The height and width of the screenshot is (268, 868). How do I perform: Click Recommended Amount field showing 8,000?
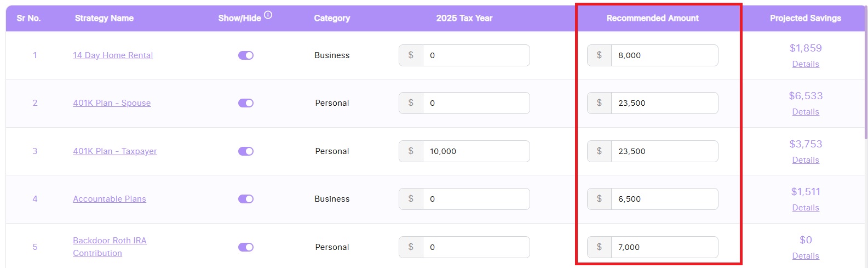tap(664, 55)
